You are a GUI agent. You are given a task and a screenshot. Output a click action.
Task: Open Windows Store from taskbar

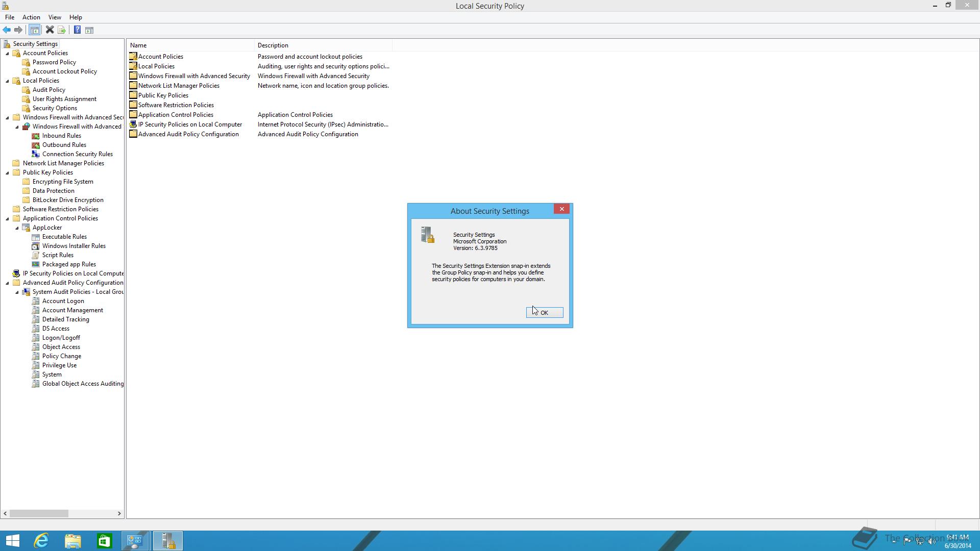(x=104, y=541)
